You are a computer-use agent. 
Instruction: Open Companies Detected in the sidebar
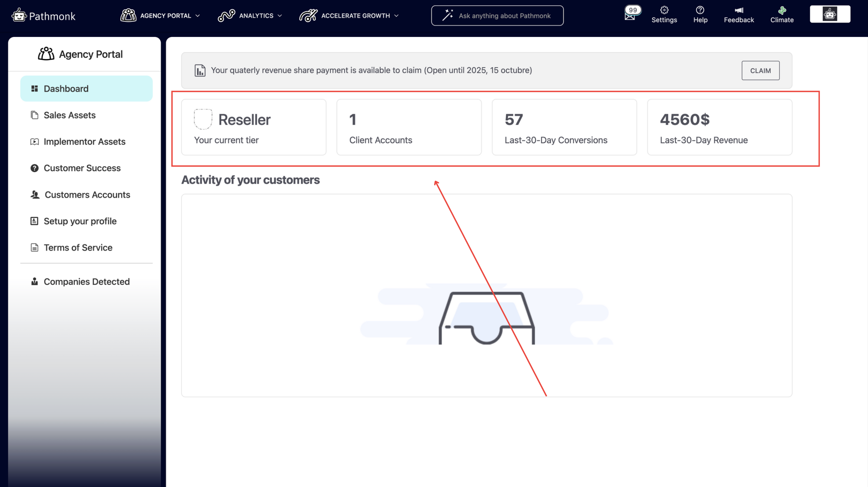[x=86, y=281]
